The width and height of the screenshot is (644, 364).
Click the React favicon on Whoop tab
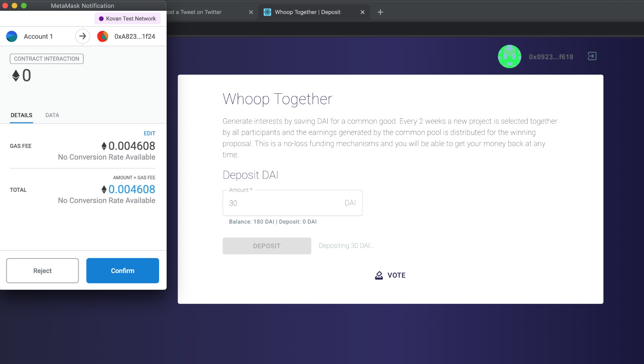coord(267,12)
